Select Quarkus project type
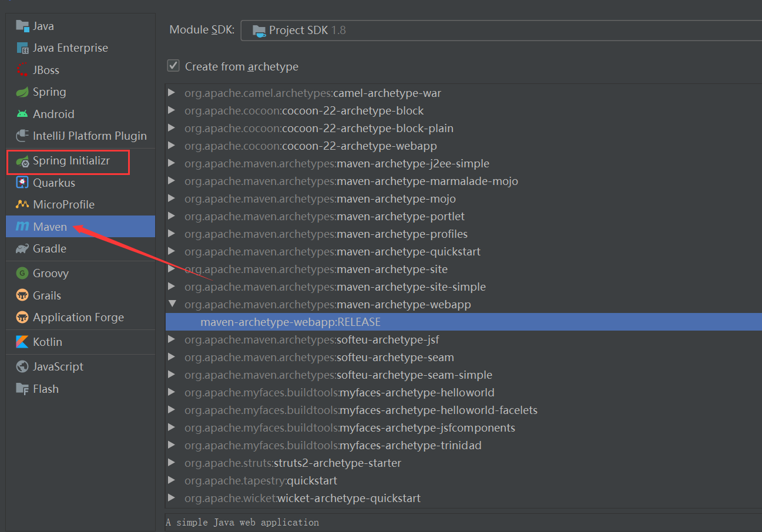Image resolution: width=762 pixels, height=532 pixels. pyautogui.click(x=80, y=183)
